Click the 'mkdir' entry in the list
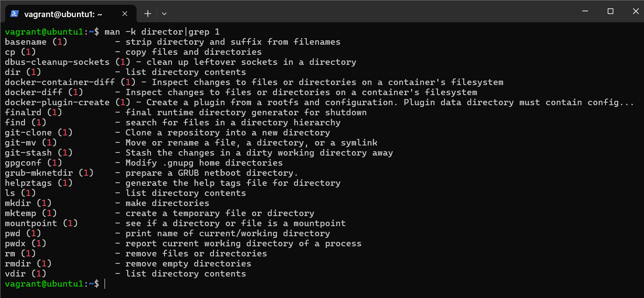The image size is (644, 298). tap(17, 203)
